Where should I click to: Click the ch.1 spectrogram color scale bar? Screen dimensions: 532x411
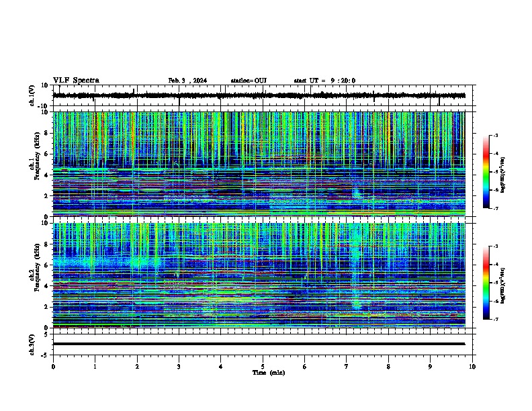(486, 172)
